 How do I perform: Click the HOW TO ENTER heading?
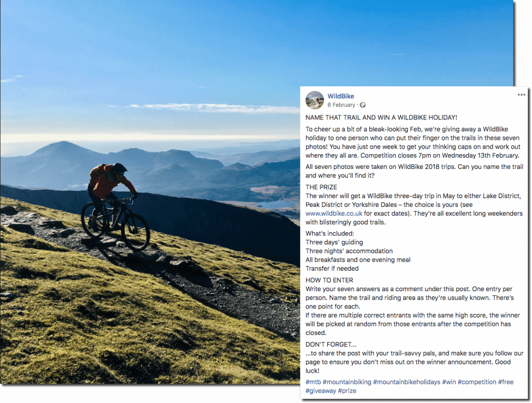pyautogui.click(x=329, y=280)
